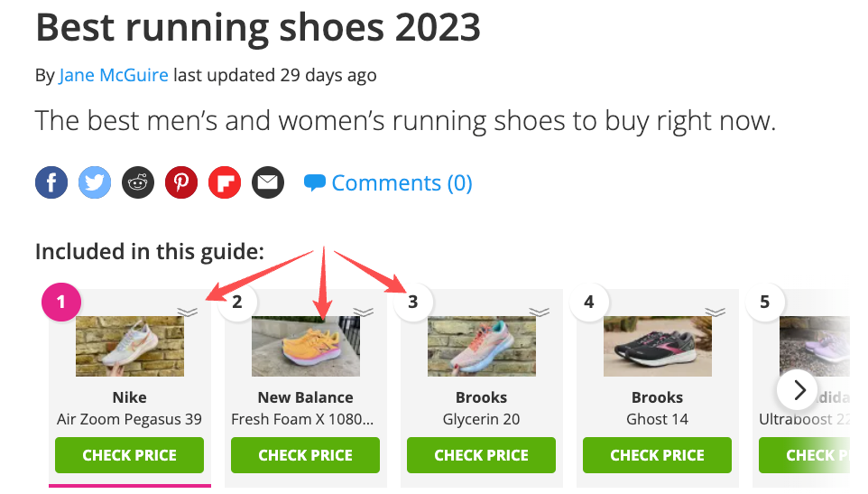The height and width of the screenshot is (494, 868).
Task: Share article on Pinterest
Action: (x=181, y=183)
